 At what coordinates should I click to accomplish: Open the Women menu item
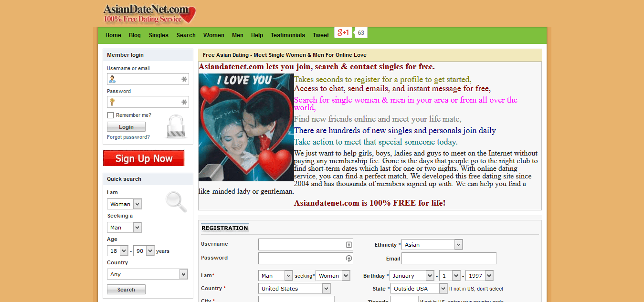213,35
